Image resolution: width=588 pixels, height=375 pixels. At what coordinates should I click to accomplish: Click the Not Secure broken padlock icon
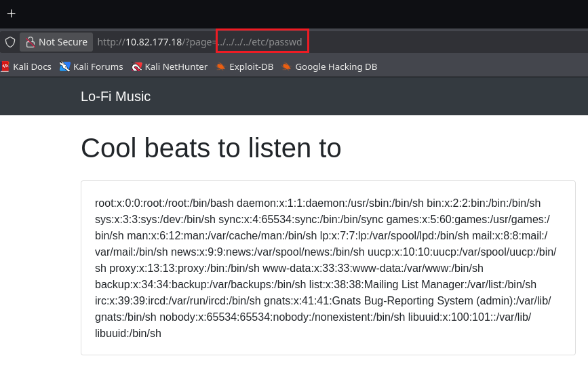click(31, 42)
